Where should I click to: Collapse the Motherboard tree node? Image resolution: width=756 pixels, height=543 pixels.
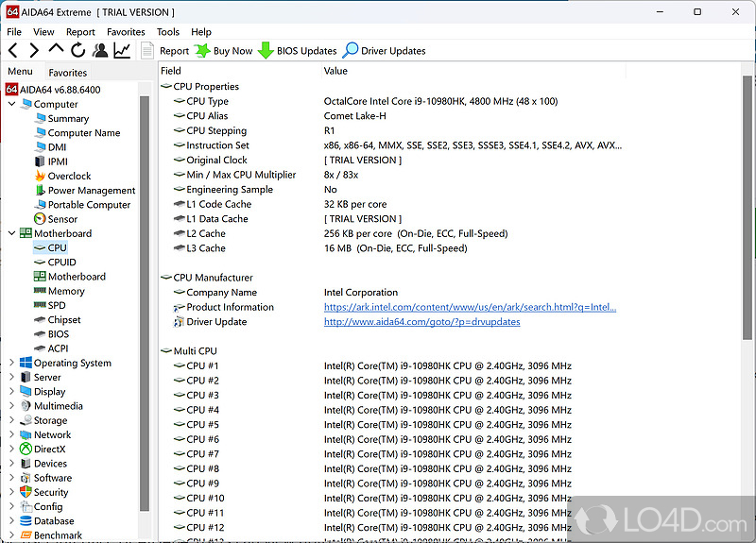click(x=11, y=233)
